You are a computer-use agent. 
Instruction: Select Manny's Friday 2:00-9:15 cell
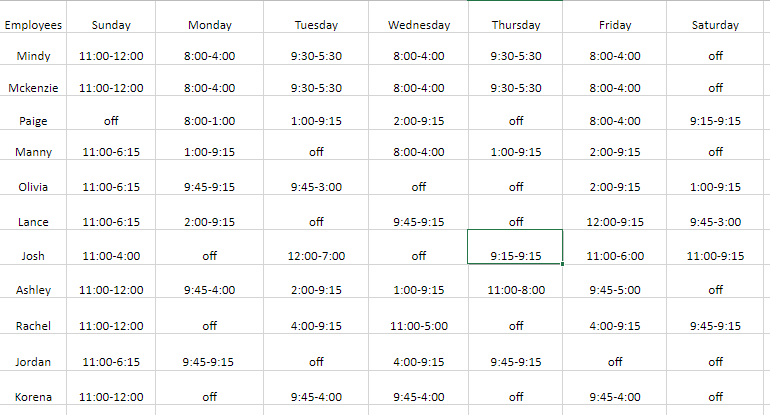point(615,145)
